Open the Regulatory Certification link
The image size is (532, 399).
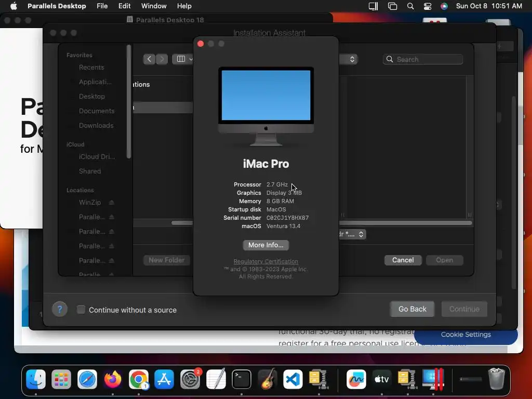[x=265, y=261]
